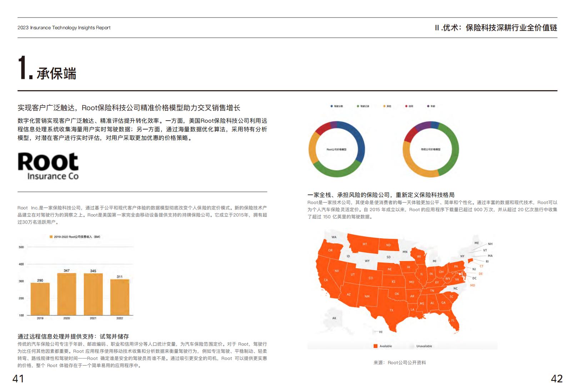The height and width of the screenshot is (392, 575).
Task: Click the WY state label on the map
Action: click(x=367, y=261)
